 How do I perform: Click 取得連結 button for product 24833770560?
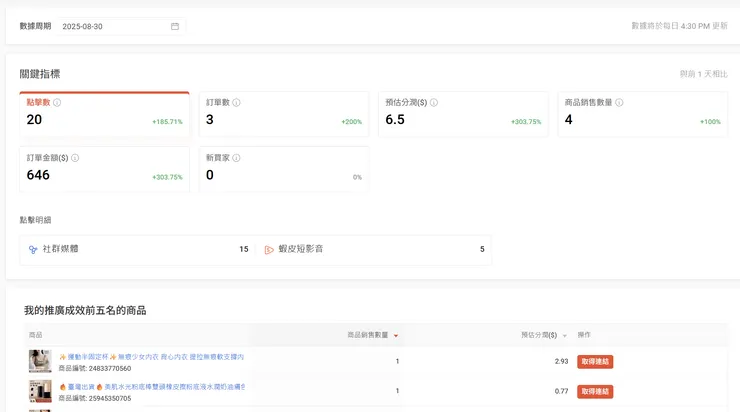(595, 362)
